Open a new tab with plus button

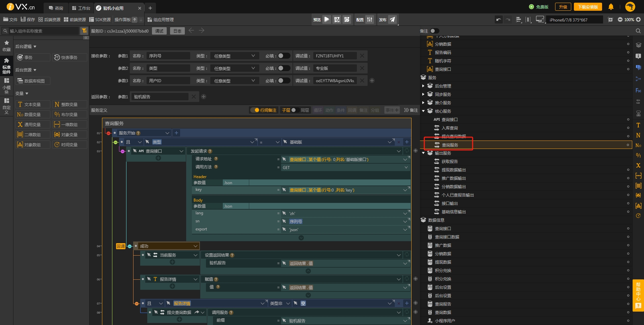click(x=150, y=8)
